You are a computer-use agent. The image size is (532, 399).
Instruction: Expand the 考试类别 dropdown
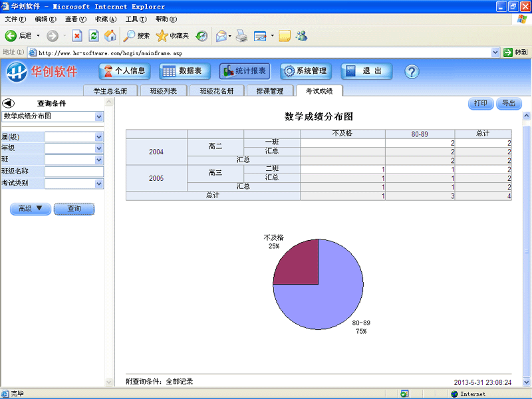point(99,184)
